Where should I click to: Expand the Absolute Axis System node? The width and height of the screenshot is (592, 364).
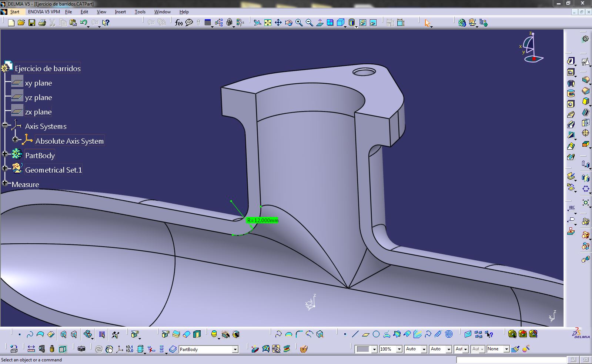coord(15,139)
